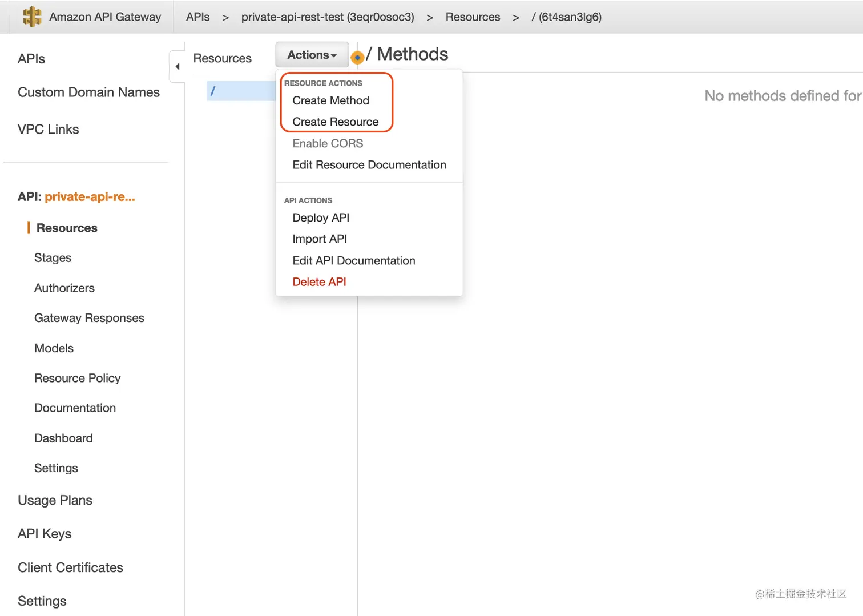
Task: Open Stages in the sidebar
Action: [x=53, y=257]
